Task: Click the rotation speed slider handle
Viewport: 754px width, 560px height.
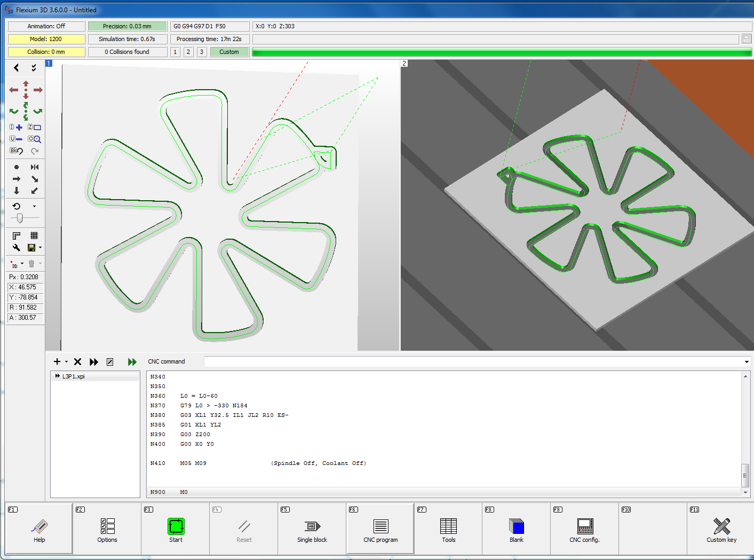Action: tap(20, 218)
